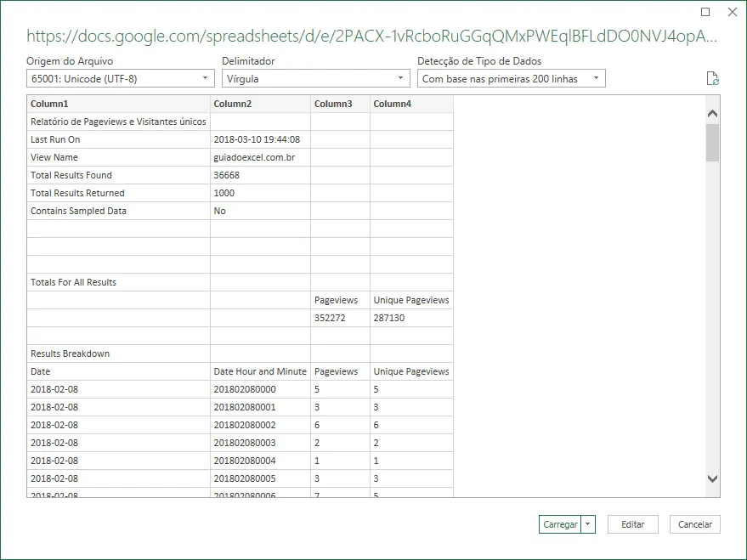This screenshot has height=560, width=747.
Task: Click the 'View Name' cell
Action: coord(119,157)
